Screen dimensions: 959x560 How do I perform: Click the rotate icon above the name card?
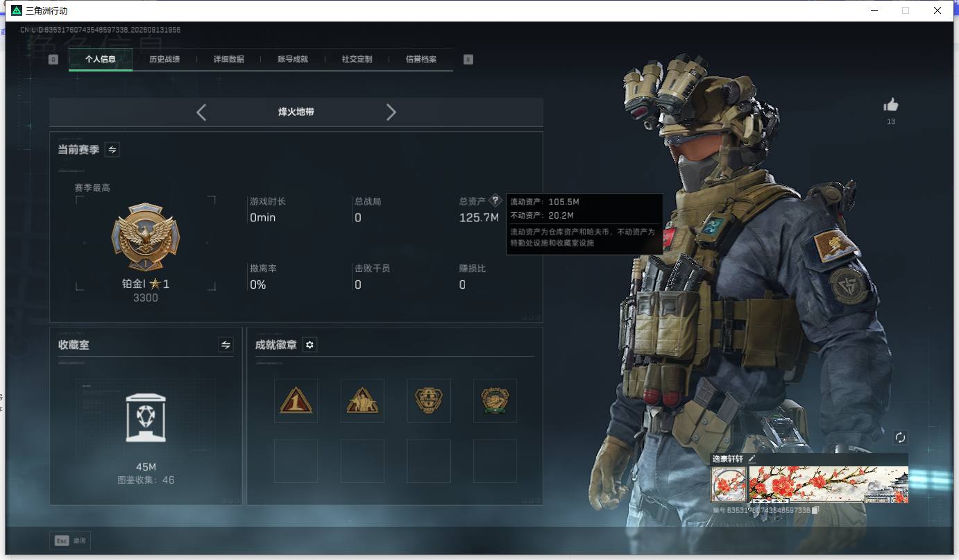coord(901,437)
